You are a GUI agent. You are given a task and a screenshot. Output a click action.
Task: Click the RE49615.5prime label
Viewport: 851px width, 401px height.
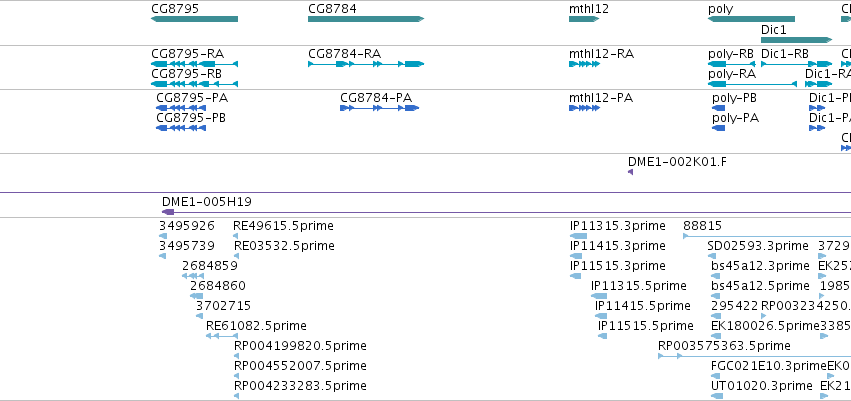pyautogui.click(x=283, y=225)
